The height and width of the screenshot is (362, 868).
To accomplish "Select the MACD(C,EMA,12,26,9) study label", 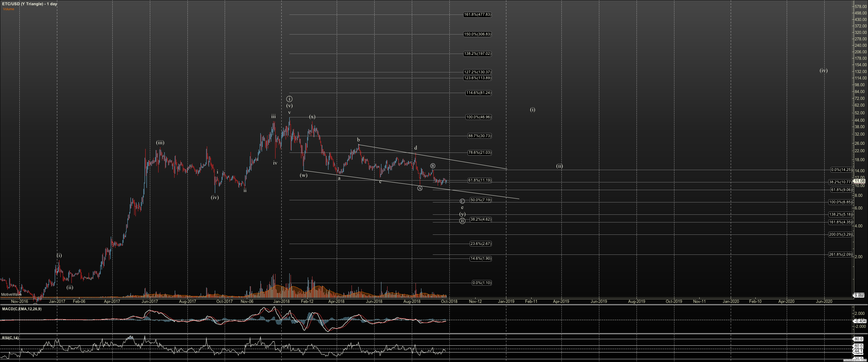I will [22, 309].
